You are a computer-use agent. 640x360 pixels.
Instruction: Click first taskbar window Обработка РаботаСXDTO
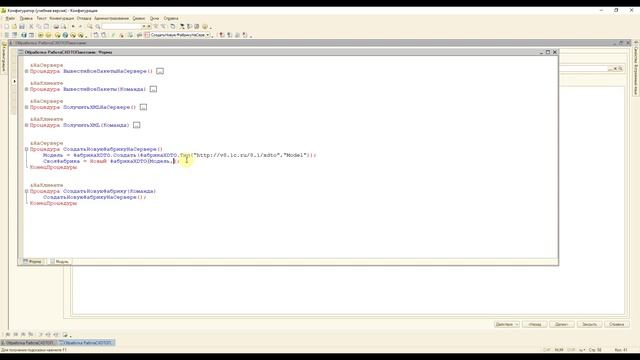(x=29, y=342)
